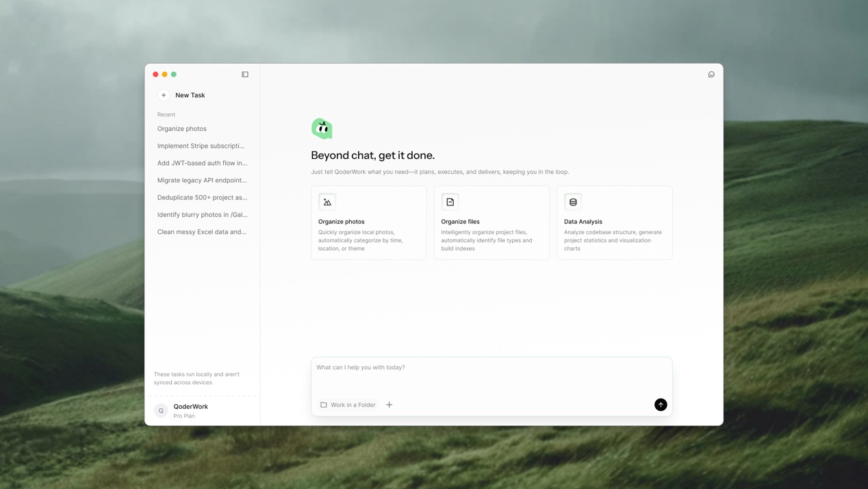Viewport: 868px width, 489px height.
Task: Open Implement Stripe subscription recent task
Action: coord(201,146)
